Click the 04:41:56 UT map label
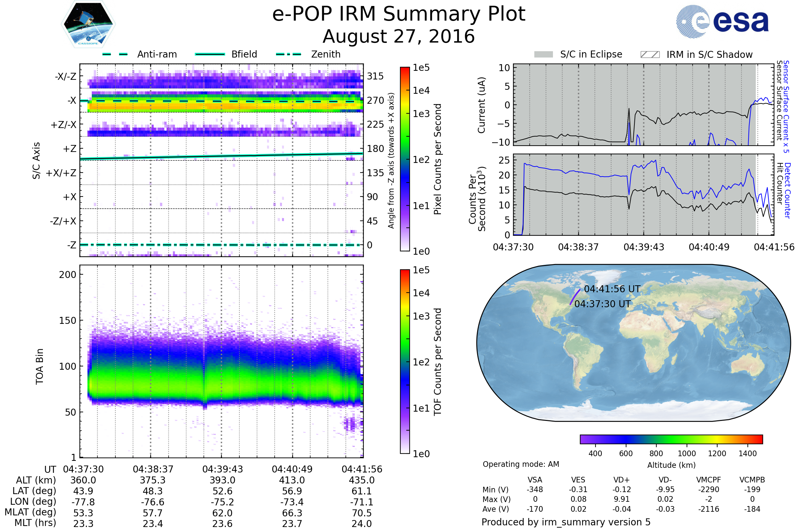The width and height of the screenshot is (798, 532). (x=612, y=289)
